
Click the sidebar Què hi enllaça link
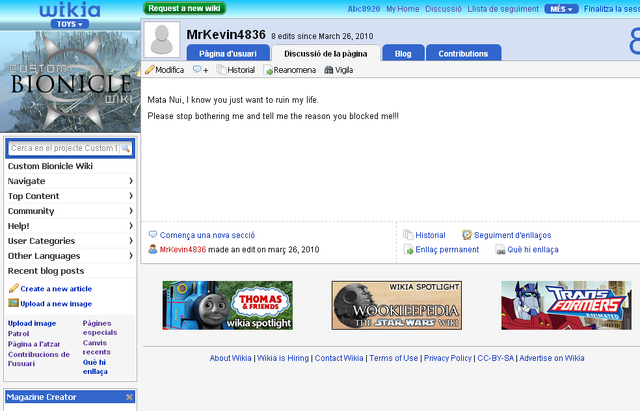pyautogui.click(x=95, y=367)
